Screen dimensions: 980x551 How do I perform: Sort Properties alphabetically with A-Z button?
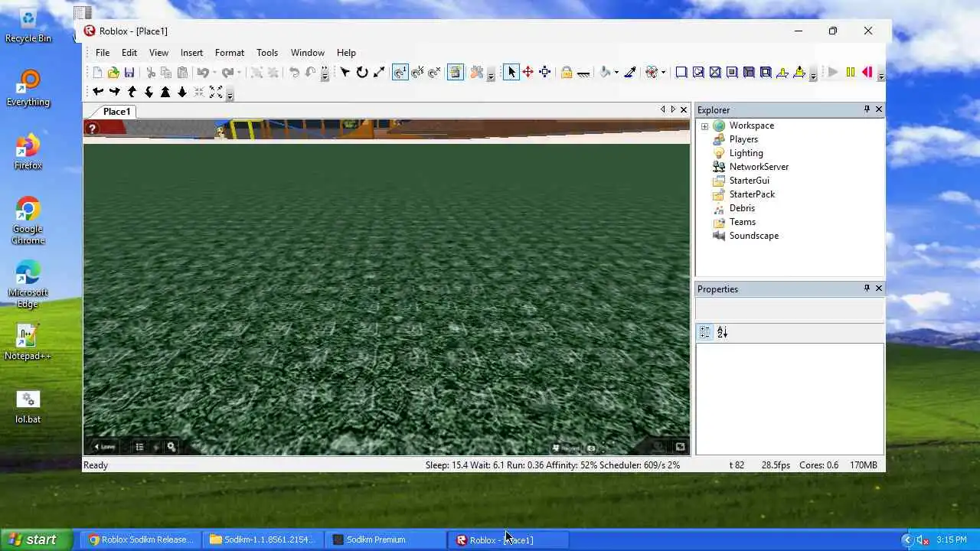[722, 332]
